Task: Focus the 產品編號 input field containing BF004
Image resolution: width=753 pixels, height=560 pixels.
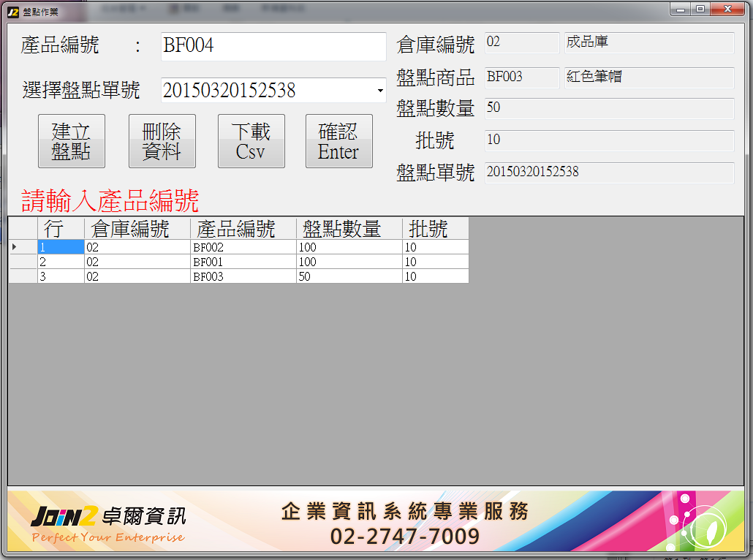Action: (x=273, y=46)
